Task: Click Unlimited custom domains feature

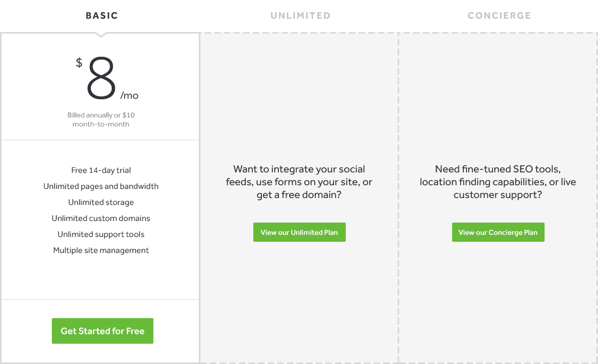Action: tap(101, 218)
